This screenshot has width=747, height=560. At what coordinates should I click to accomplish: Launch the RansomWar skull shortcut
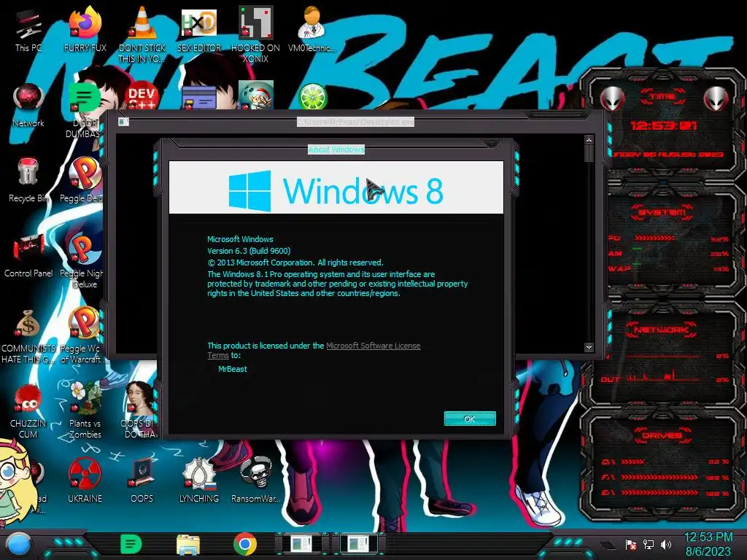[x=256, y=480]
